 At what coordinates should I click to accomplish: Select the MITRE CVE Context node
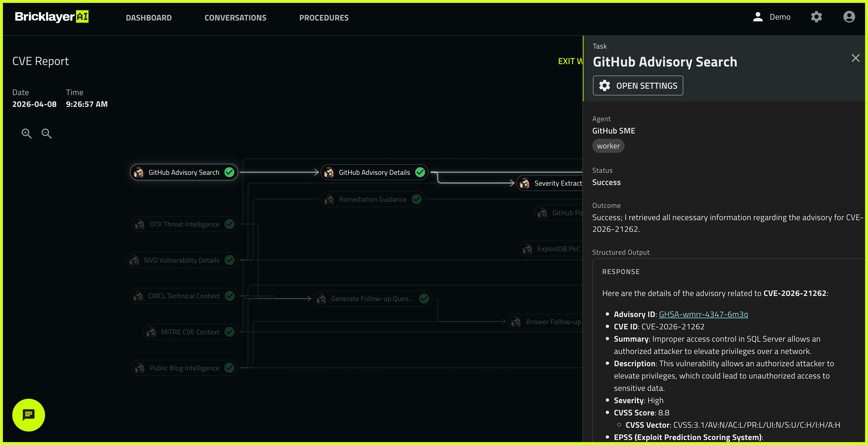[x=190, y=332]
